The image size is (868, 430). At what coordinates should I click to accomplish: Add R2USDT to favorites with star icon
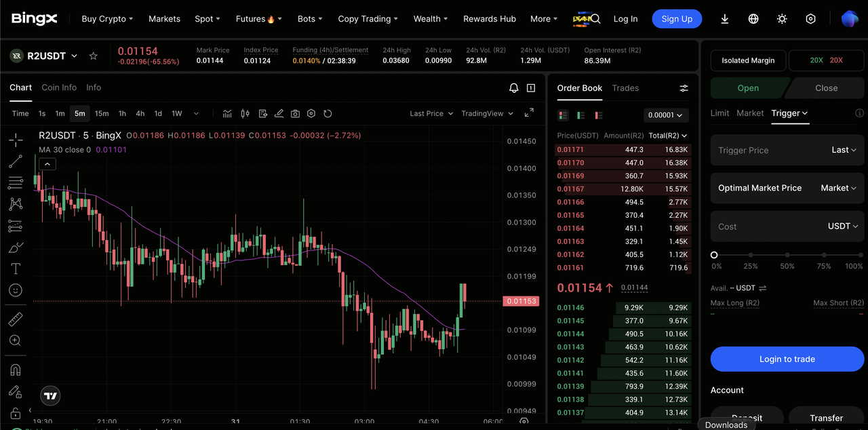(94, 56)
